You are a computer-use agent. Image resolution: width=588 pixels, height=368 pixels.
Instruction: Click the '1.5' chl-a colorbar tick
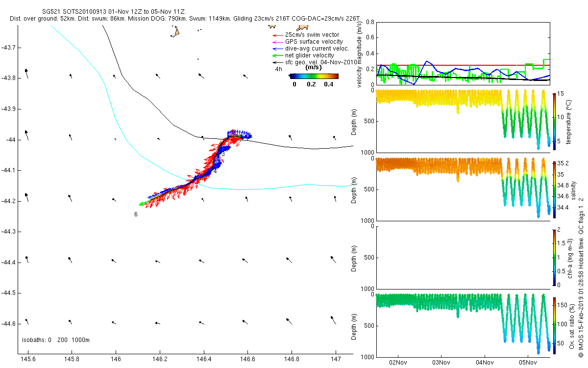[x=563, y=243]
